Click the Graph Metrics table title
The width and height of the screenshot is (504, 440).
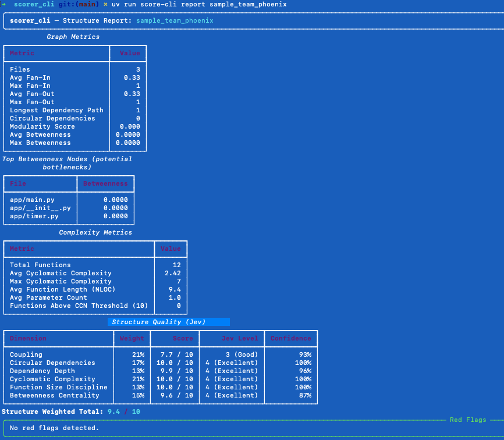click(73, 37)
